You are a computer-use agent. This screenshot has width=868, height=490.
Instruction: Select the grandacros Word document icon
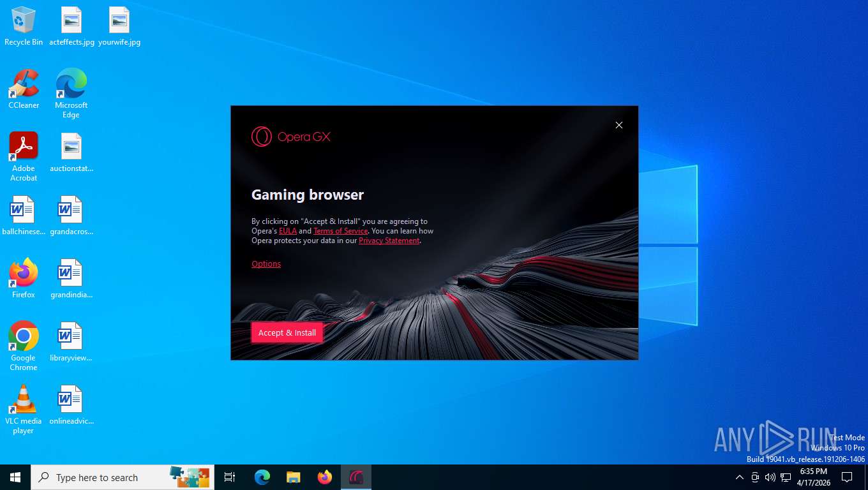pyautogui.click(x=71, y=216)
